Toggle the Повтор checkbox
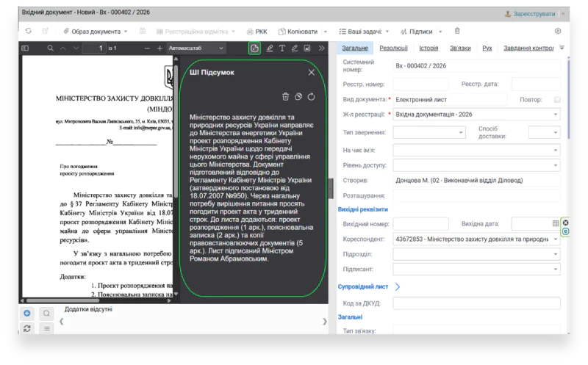Image resolution: width=588 pixels, height=365 pixels. tap(557, 100)
